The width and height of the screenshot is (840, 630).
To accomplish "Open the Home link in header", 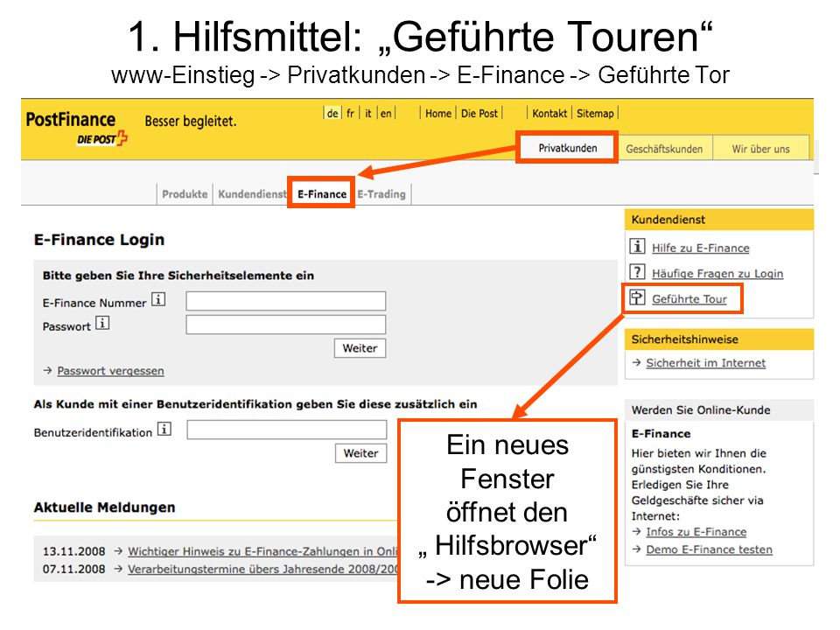I will coord(438,114).
